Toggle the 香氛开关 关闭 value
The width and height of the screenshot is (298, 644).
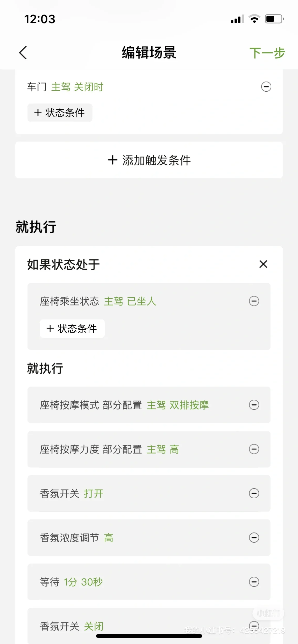pyautogui.click(x=94, y=626)
